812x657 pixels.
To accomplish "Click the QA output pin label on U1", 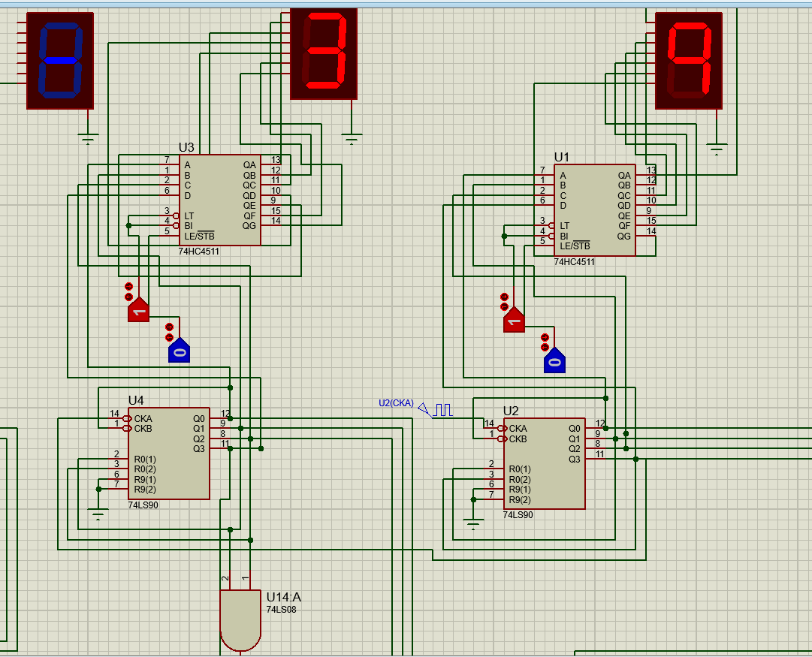I will point(624,176).
